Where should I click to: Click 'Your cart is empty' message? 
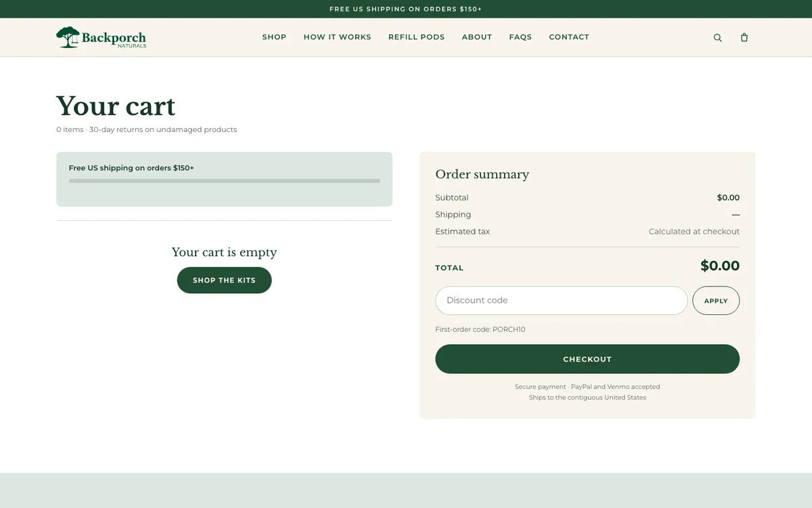224,252
